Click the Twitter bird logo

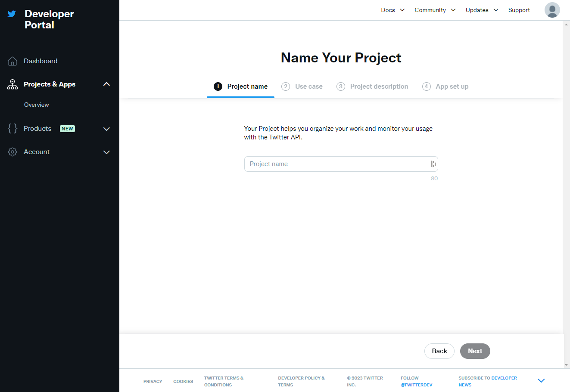click(12, 14)
